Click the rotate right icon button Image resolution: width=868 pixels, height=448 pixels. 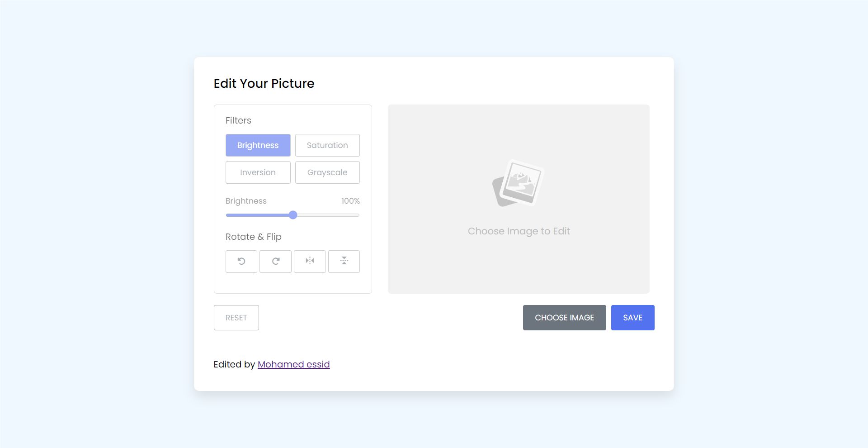tap(276, 262)
